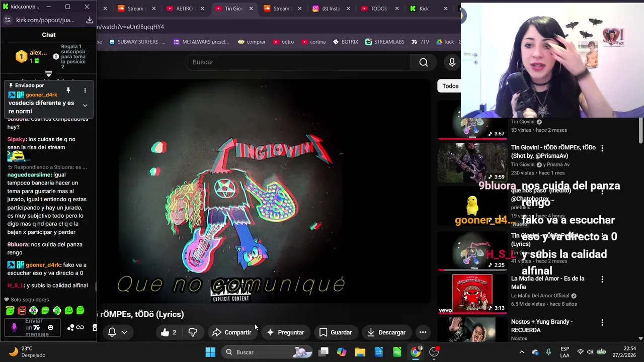Open METALWARS presel bookmark
Screen dimensions: 644x362
click(x=201, y=42)
